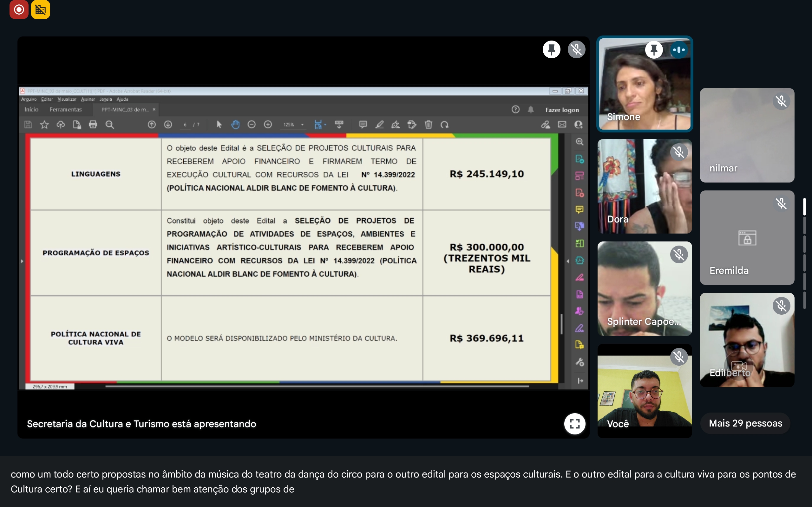Switch to the Ferramentas tab
The height and width of the screenshot is (507, 812).
coord(66,110)
